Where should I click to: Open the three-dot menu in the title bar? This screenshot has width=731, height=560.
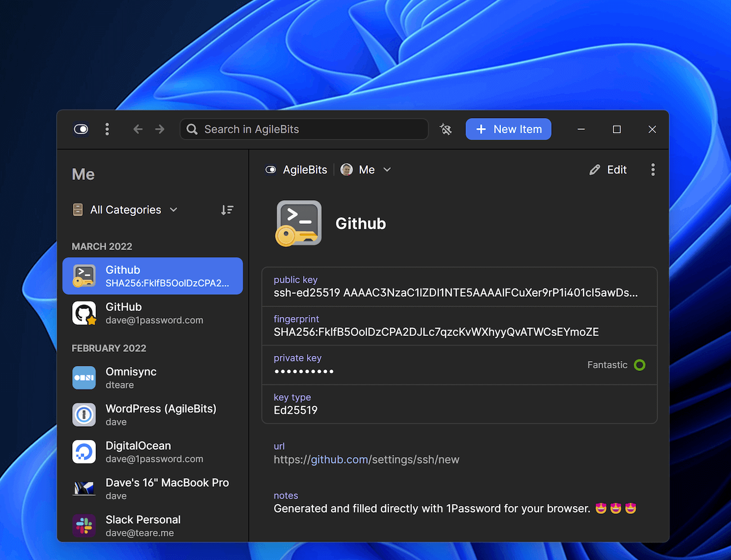[107, 129]
